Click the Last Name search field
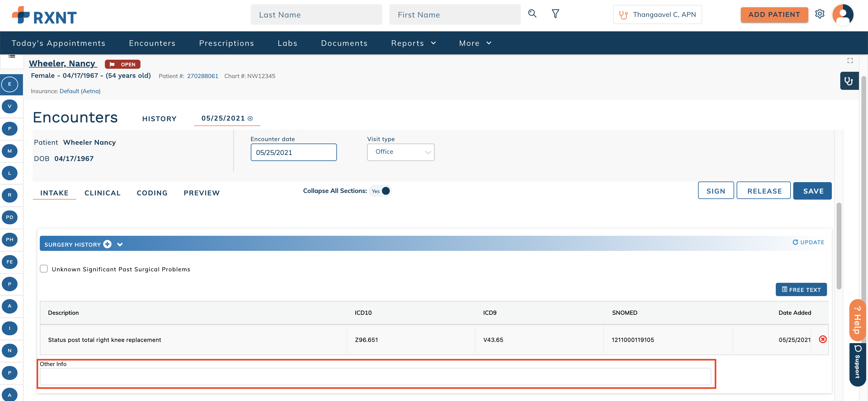The height and width of the screenshot is (401, 868). click(316, 14)
